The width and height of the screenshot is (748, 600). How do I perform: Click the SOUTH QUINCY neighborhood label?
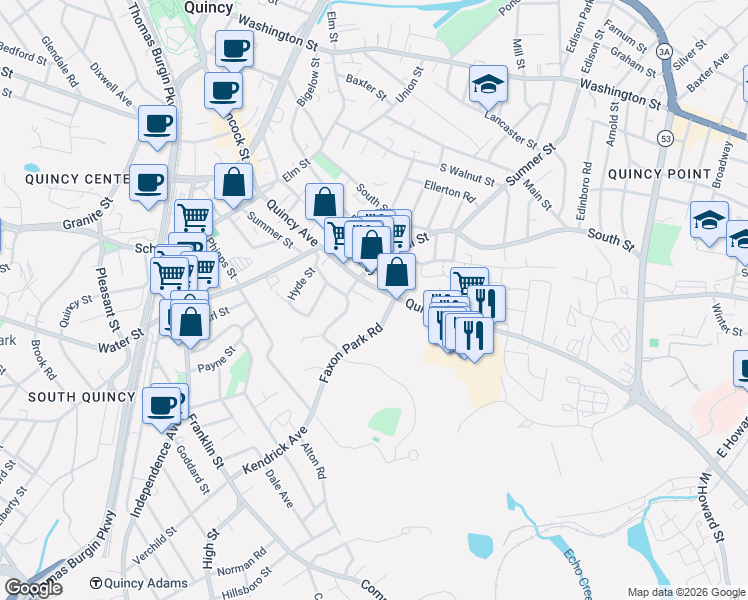click(x=82, y=397)
